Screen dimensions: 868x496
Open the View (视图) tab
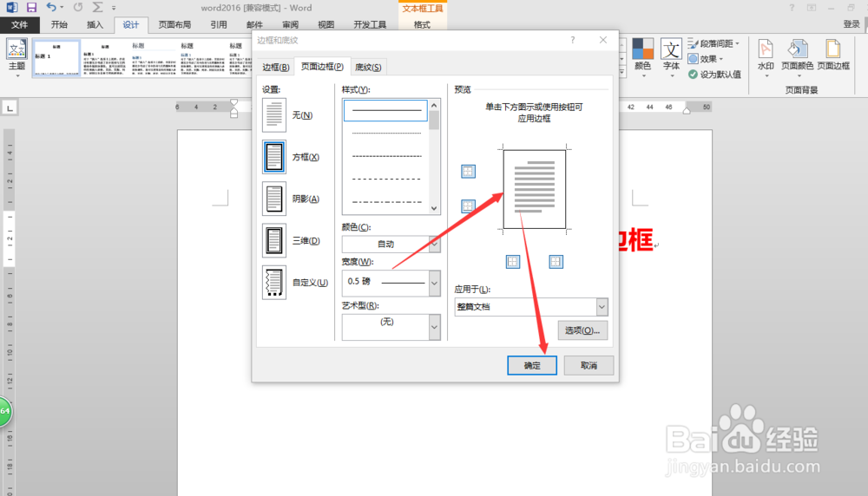[x=326, y=24]
